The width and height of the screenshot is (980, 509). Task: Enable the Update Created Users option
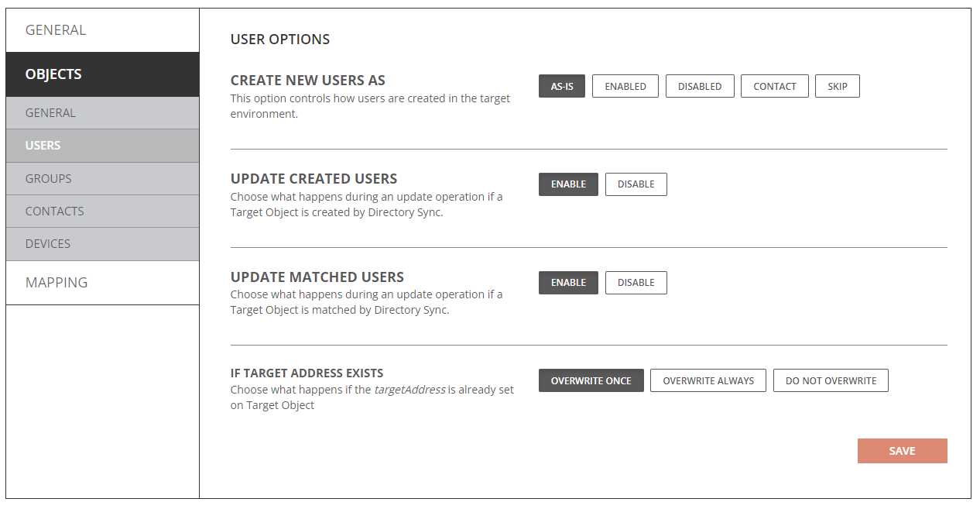pos(568,184)
